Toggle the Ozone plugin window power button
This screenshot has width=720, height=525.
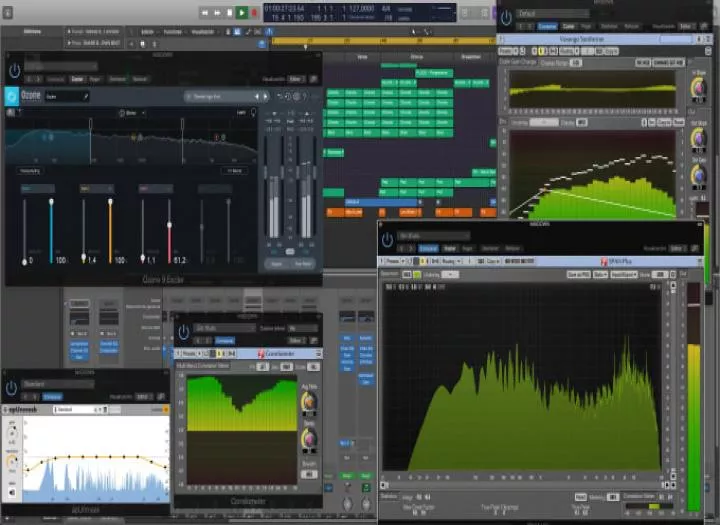14,71
